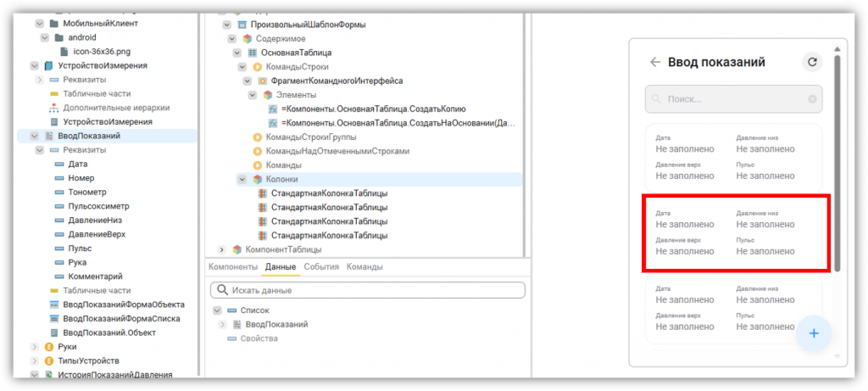Switch to the Компоненты tab

pyautogui.click(x=233, y=267)
